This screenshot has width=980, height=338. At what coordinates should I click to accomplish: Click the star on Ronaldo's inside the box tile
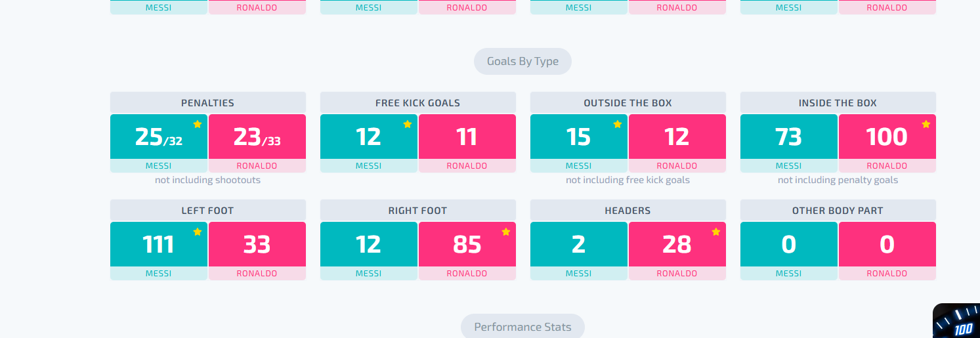[x=926, y=124]
